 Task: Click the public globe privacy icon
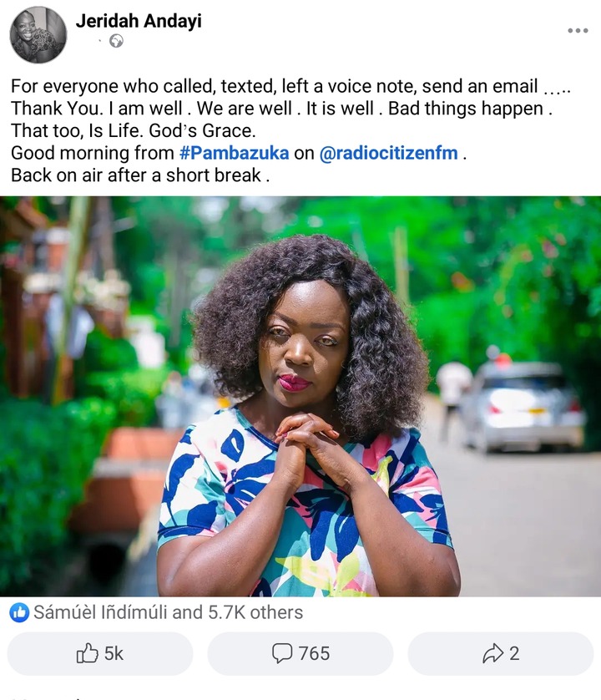pos(117,41)
